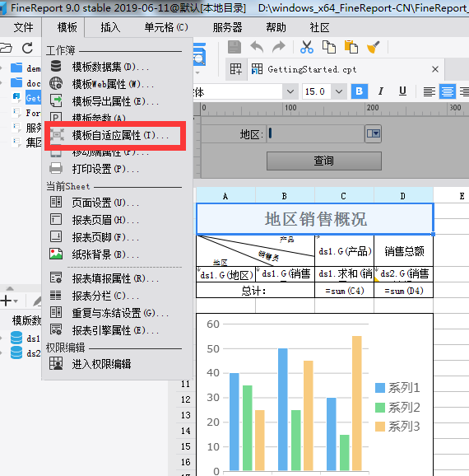
Task: Open the 地区 combo box dropdown
Action: click(x=373, y=133)
